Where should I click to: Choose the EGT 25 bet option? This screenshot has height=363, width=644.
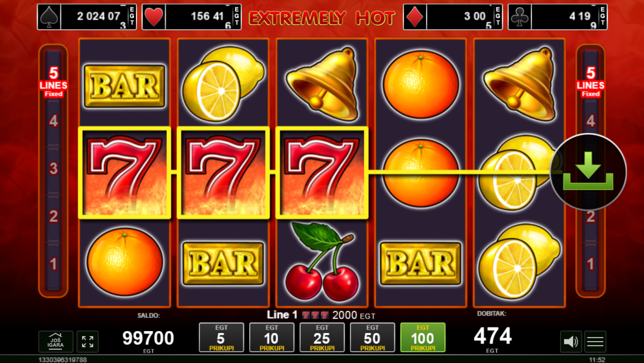[322, 337]
